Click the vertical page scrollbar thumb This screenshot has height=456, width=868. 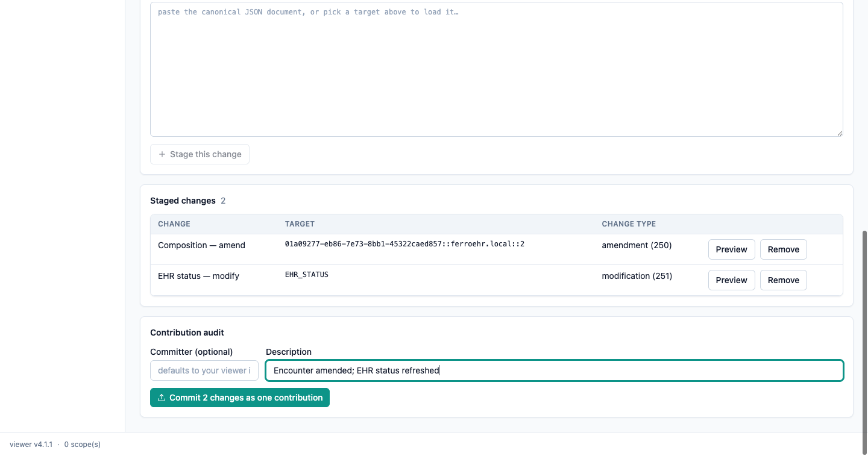point(864,342)
